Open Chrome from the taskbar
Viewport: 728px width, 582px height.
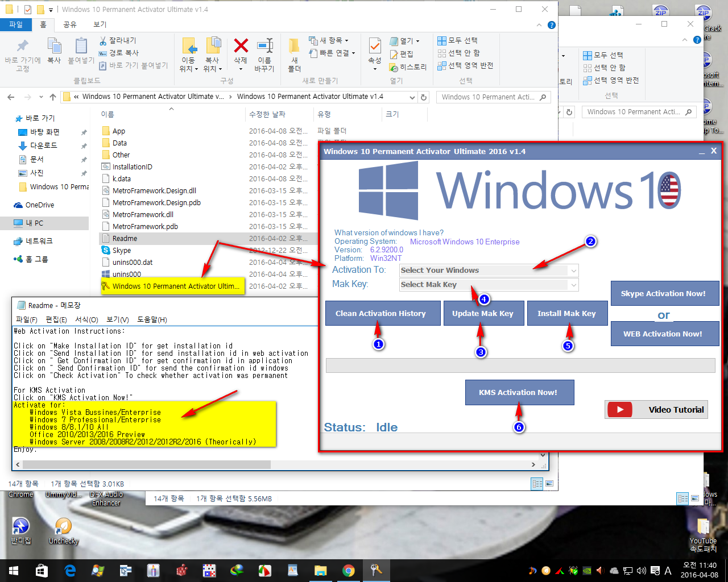[x=348, y=571]
